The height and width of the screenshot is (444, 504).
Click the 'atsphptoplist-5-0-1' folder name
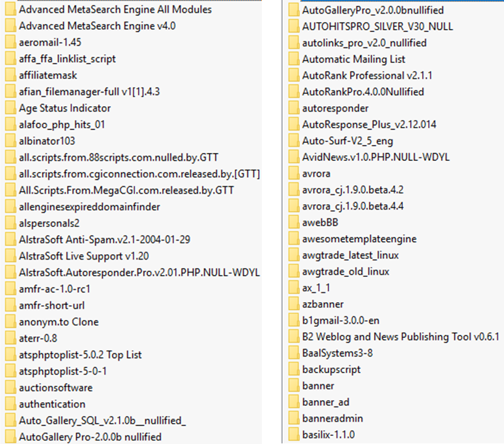pos(63,371)
